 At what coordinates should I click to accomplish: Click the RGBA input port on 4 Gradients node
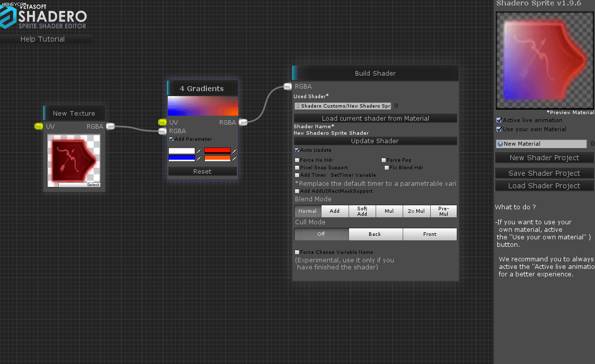[162, 131]
